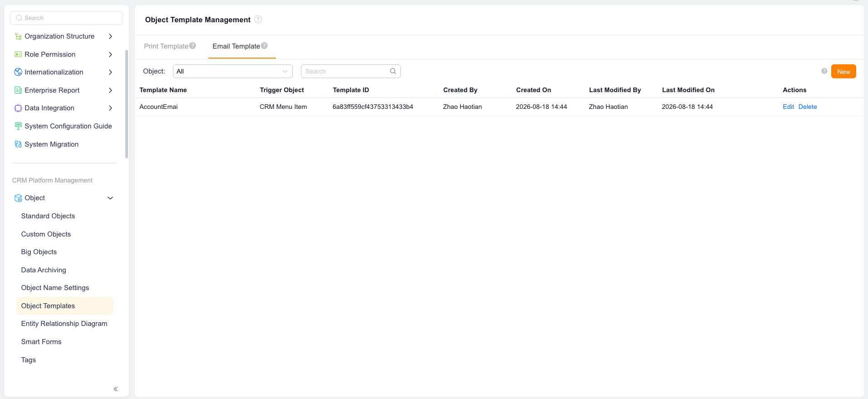The width and height of the screenshot is (868, 399).
Task: Click help icon next to New button
Action: (x=824, y=71)
